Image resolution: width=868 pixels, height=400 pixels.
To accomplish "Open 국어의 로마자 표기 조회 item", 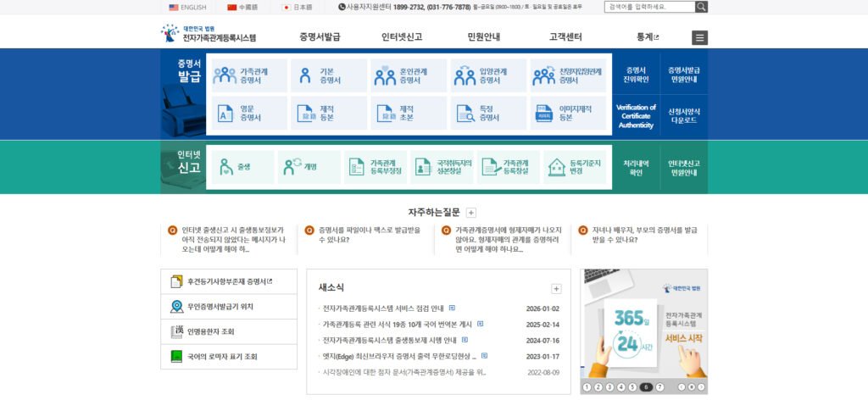I will click(229, 357).
